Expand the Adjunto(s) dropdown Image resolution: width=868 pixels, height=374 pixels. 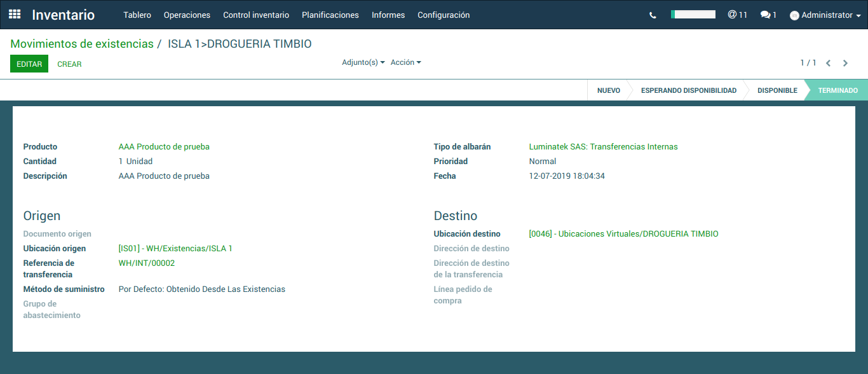pos(363,62)
